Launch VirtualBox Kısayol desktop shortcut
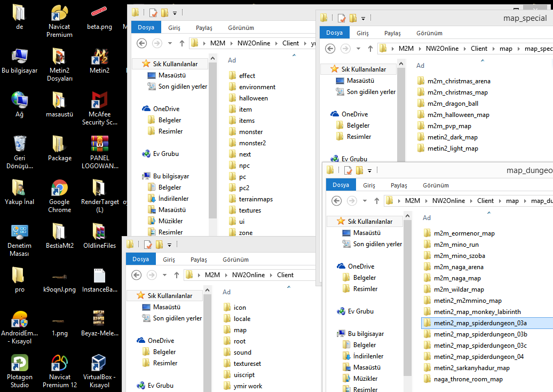 pyautogui.click(x=99, y=372)
